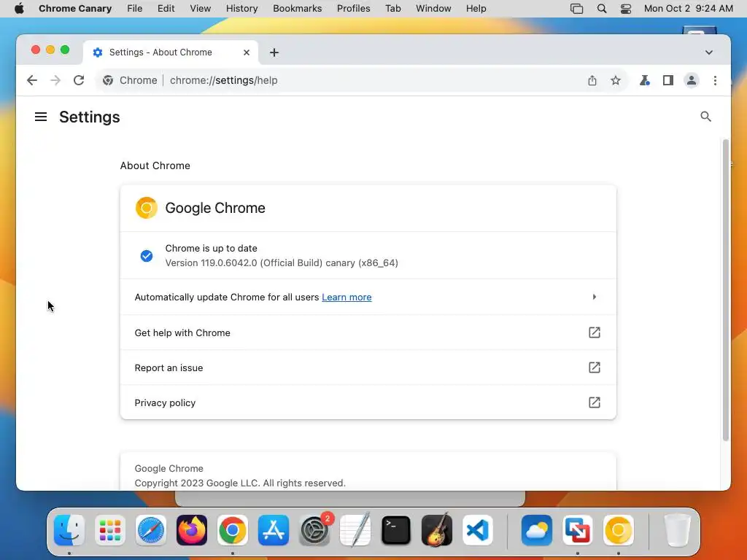Click the forward navigation arrow
Screen dimensions: 747x560
pos(55,80)
